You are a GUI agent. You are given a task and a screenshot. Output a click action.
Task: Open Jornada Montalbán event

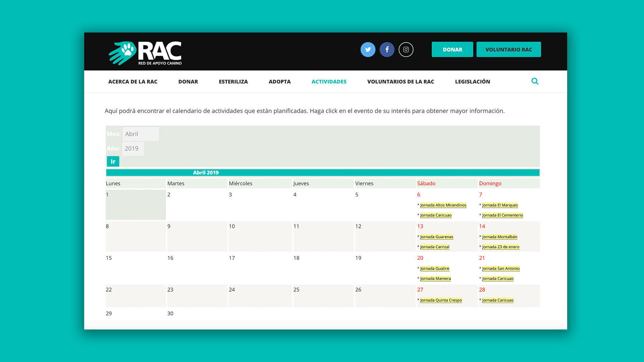499,237
